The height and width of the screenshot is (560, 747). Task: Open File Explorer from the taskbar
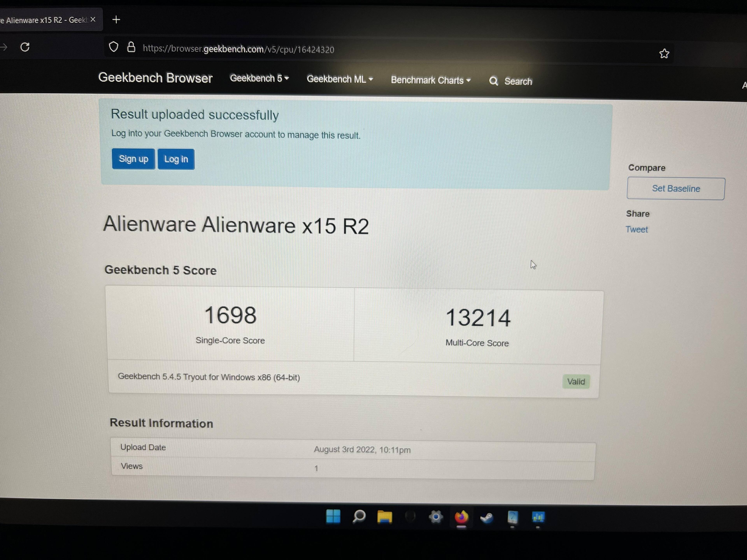click(x=384, y=517)
